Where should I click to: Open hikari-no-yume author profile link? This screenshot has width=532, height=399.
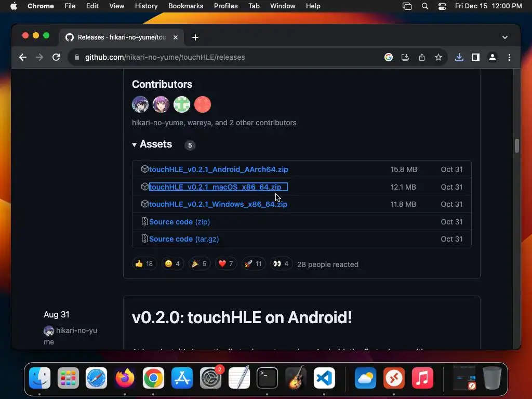click(x=71, y=336)
